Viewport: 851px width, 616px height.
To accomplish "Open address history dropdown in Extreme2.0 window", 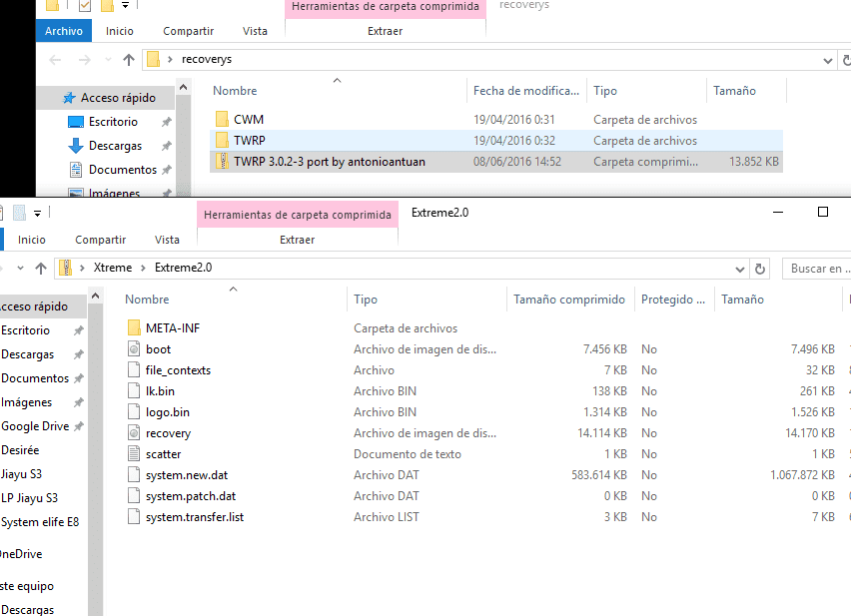I will 740,269.
